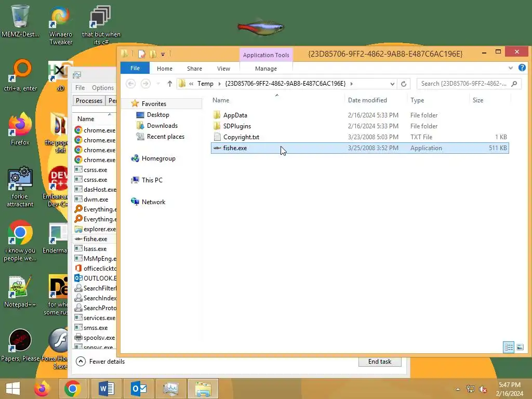Screen dimensions: 532x399
Task: Select lsass.exe in Task Manager
Action: pyautogui.click(x=95, y=249)
